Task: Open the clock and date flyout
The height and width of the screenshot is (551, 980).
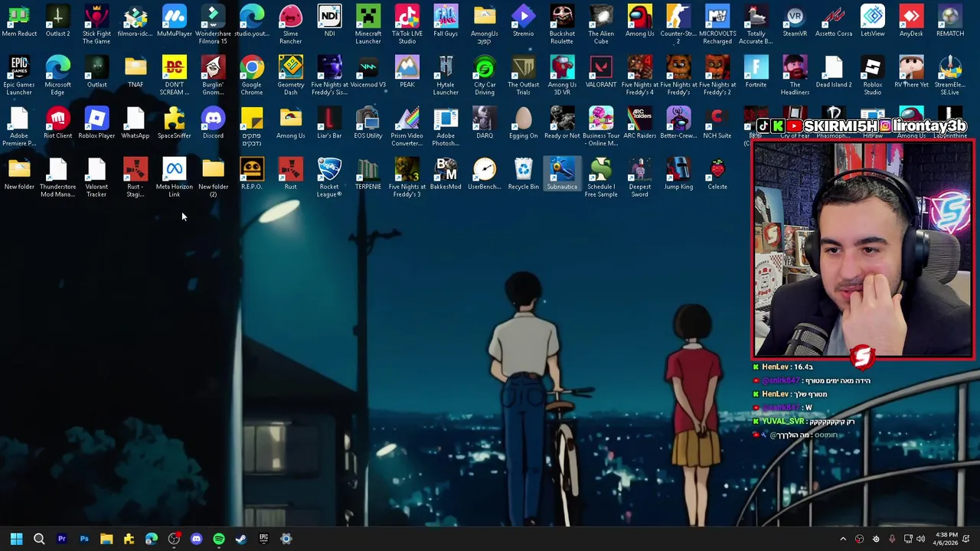Action: pos(946,539)
